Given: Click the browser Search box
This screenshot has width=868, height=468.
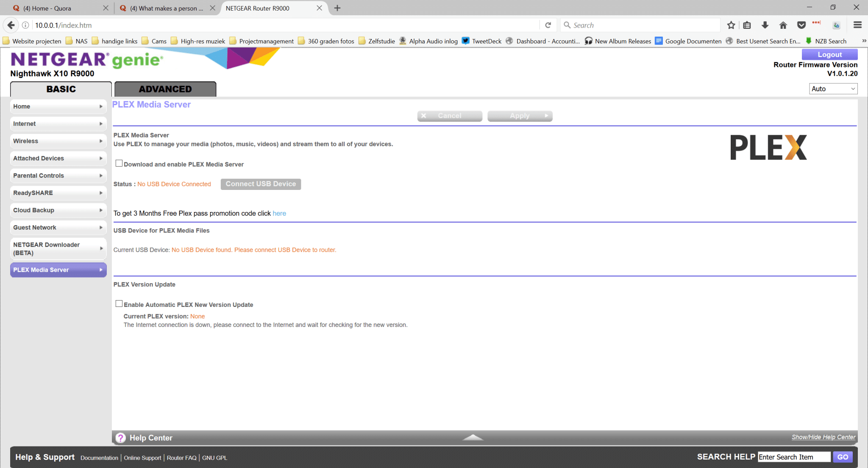Looking at the screenshot, I should click(640, 25).
